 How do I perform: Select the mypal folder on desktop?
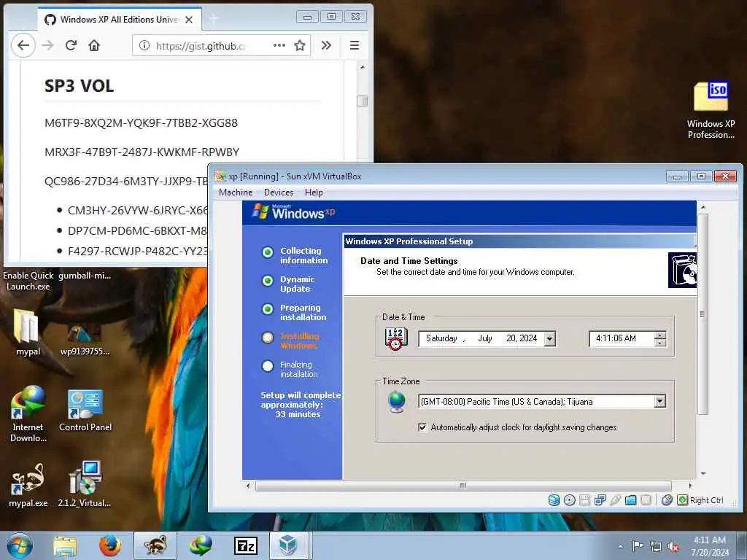pyautogui.click(x=28, y=332)
